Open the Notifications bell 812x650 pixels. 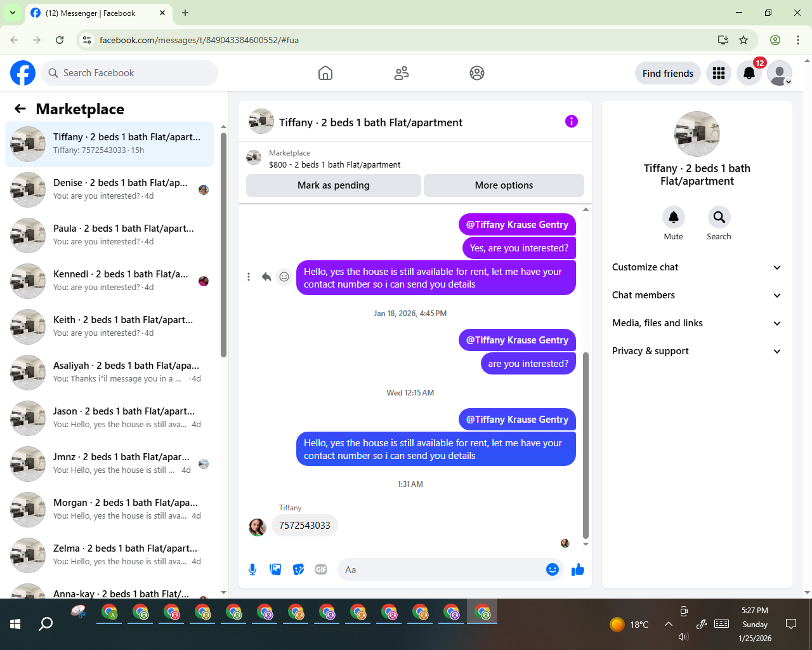click(x=749, y=73)
